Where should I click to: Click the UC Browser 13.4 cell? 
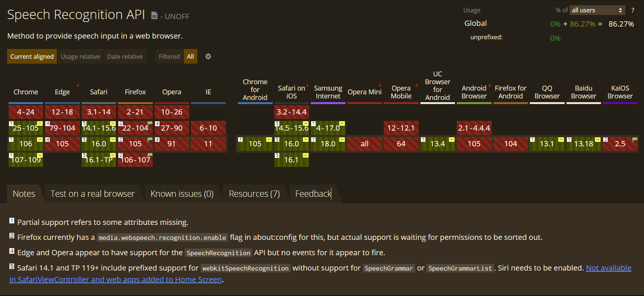[x=438, y=144]
